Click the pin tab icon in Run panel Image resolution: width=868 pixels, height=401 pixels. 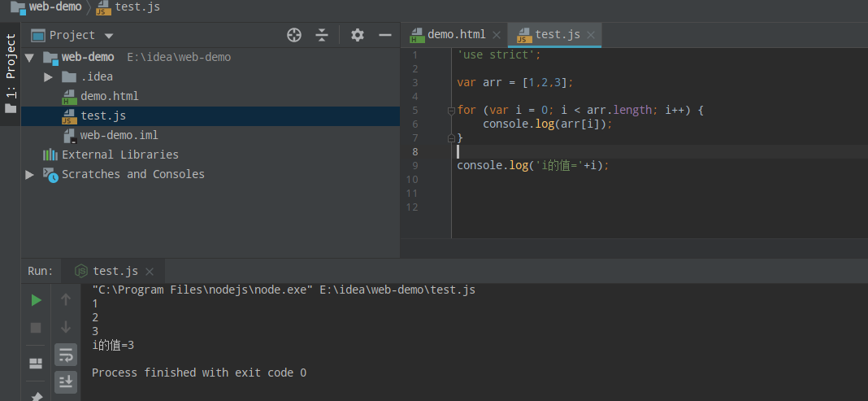click(x=36, y=395)
